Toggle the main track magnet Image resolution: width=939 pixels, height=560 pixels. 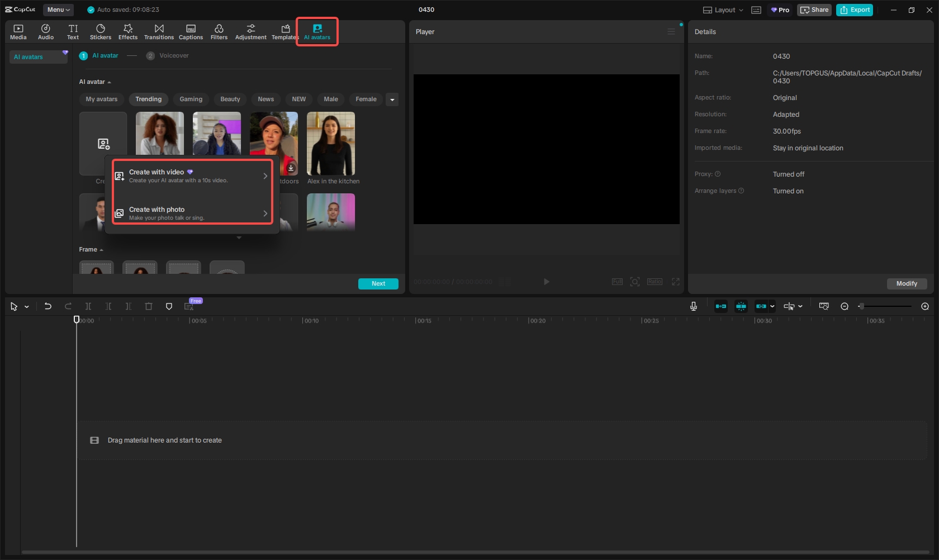pos(721,306)
